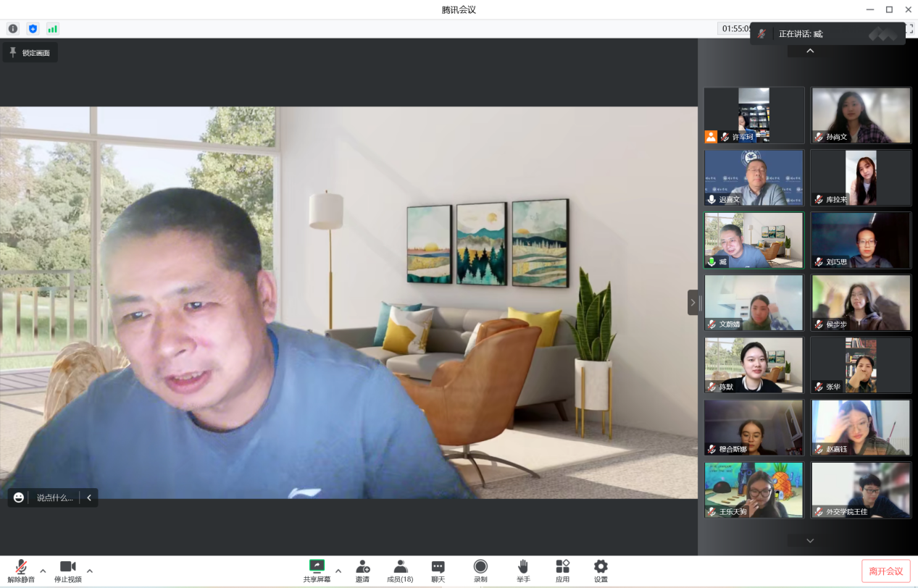Check the green network signal icon
Image resolution: width=918 pixels, height=588 pixels.
click(x=52, y=29)
